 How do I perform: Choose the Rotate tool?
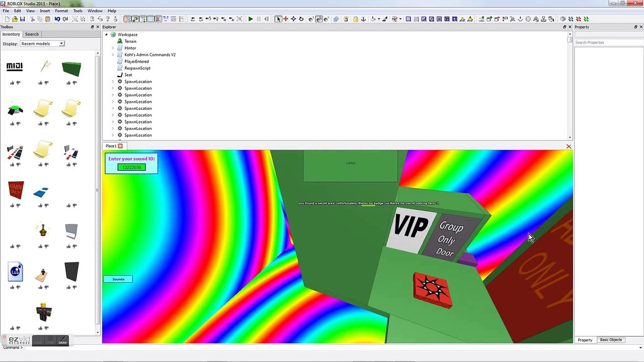(301, 19)
